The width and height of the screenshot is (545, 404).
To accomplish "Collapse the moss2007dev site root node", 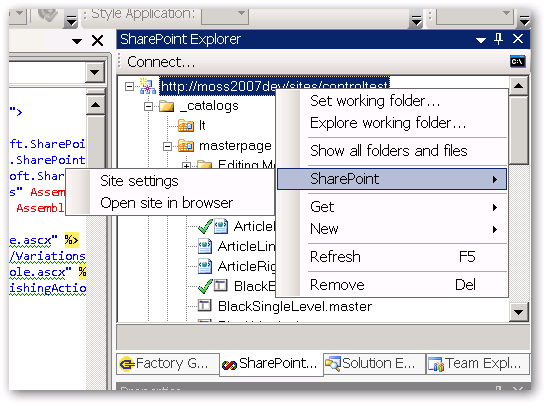I will point(129,86).
